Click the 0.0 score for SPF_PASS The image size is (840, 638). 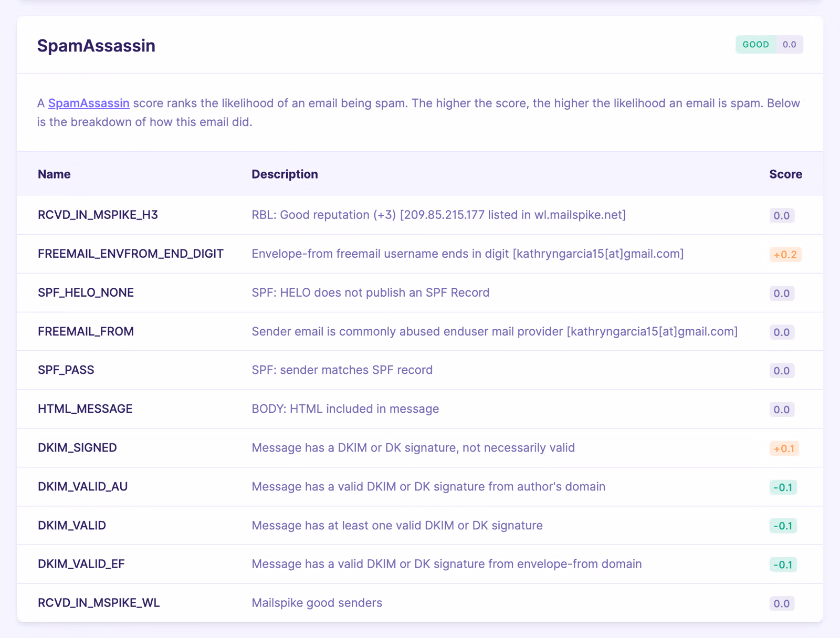click(x=782, y=371)
